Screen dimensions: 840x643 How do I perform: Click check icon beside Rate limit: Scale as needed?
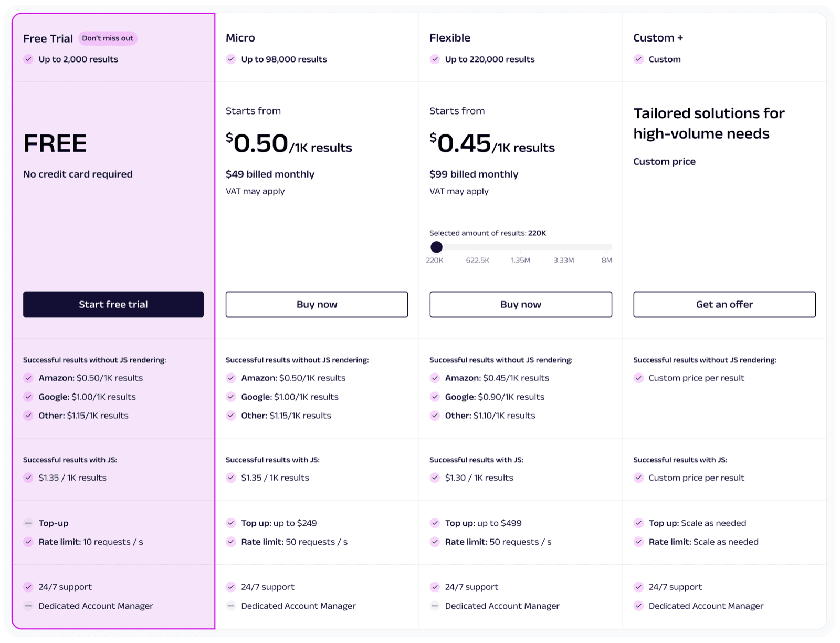click(638, 542)
